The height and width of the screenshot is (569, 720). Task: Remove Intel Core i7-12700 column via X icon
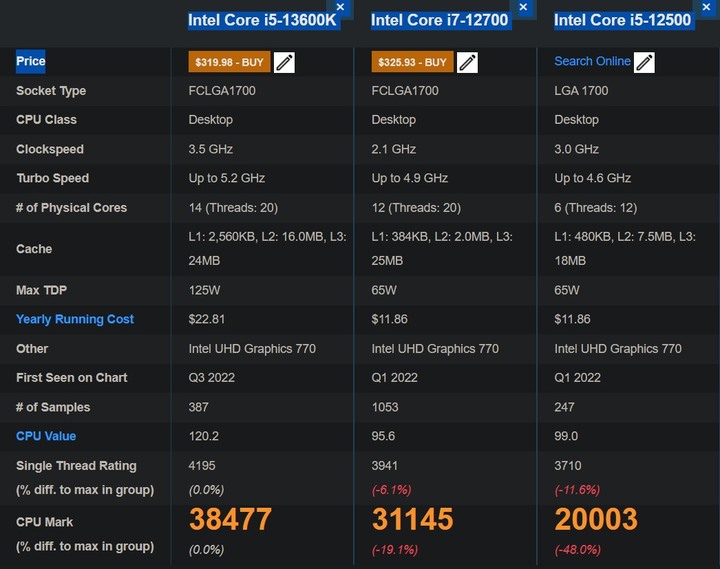pos(523,7)
